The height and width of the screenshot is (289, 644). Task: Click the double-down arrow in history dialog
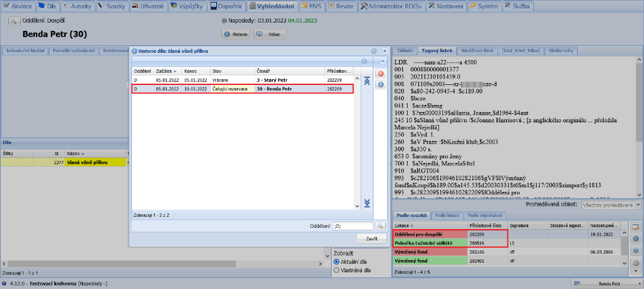tap(367, 203)
